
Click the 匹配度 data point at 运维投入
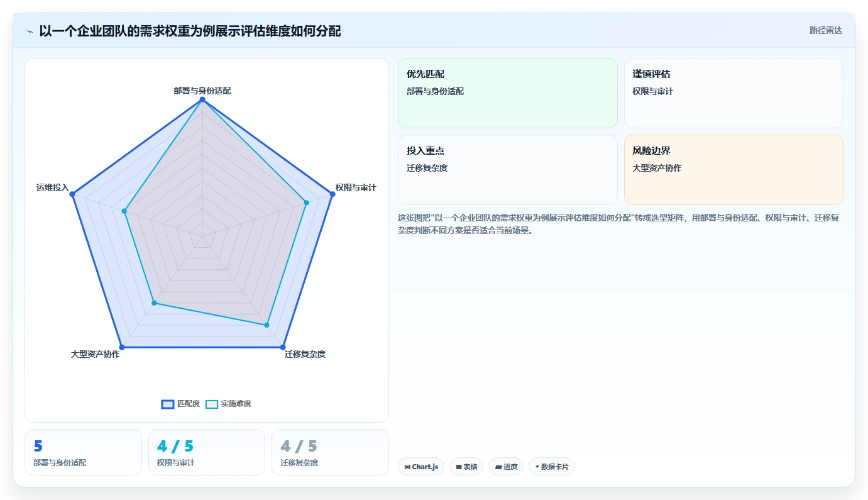coord(72,194)
